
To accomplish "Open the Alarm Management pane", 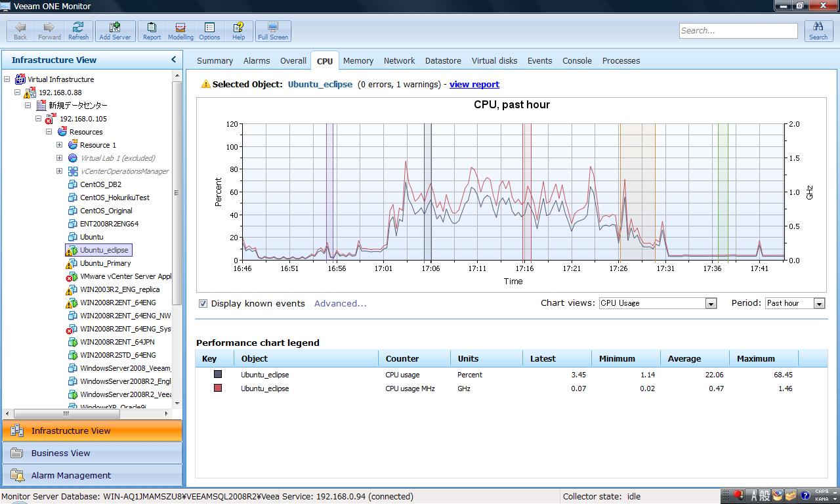I will coord(92,475).
